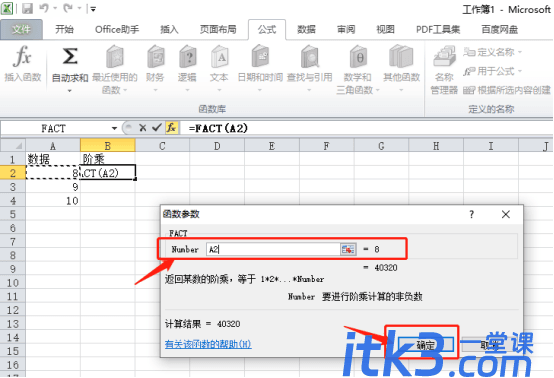Expand the Use in Formula dropdown
Image resolution: width=554 pixels, height=378 pixels.
pos(520,71)
